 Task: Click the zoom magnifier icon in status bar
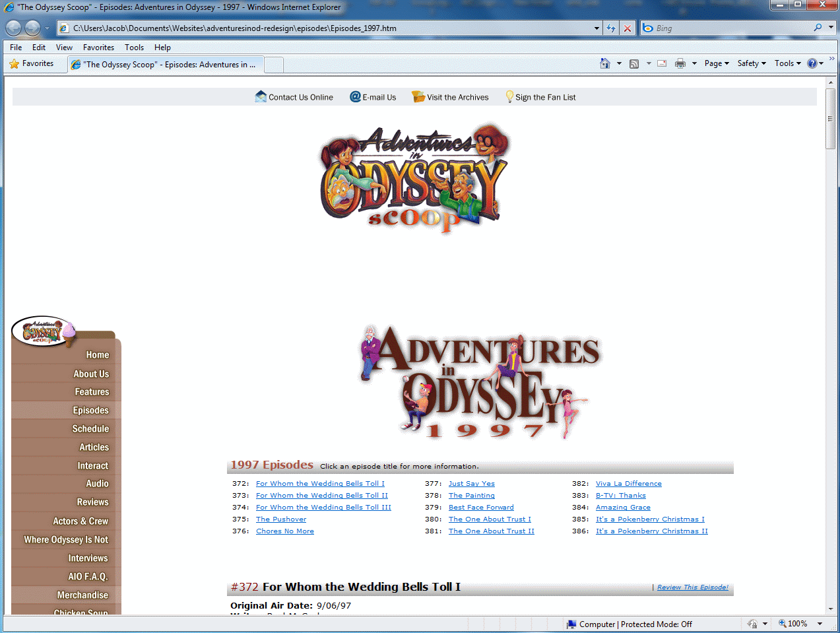point(783,624)
